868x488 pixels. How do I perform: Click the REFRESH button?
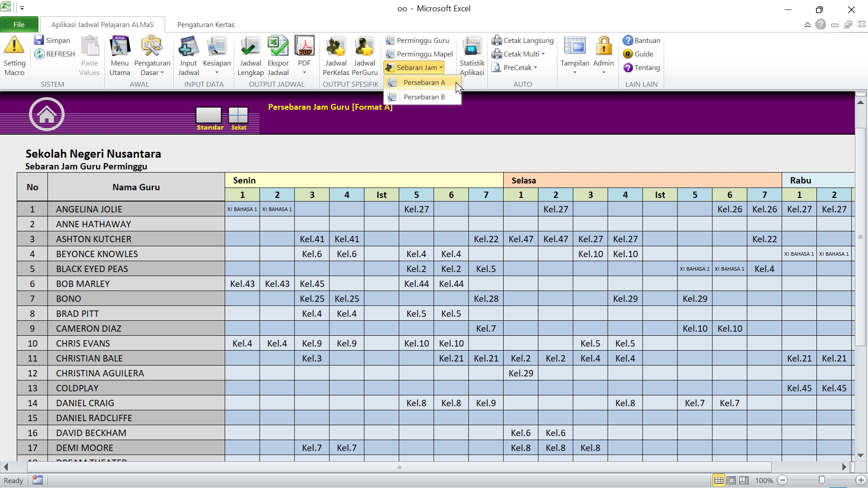tap(55, 54)
